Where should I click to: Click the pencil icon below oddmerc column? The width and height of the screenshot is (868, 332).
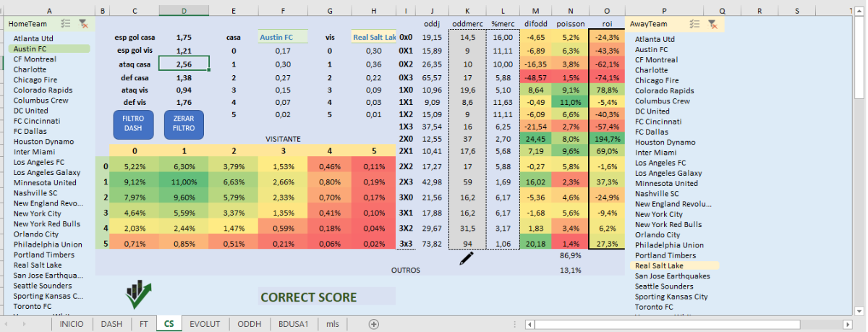point(467,258)
